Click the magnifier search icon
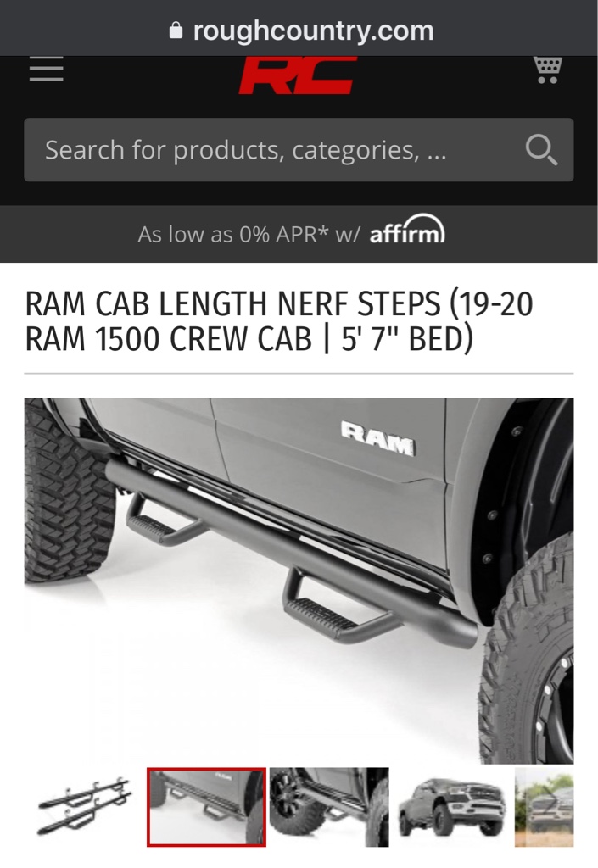The width and height of the screenshot is (598, 868). point(541,150)
